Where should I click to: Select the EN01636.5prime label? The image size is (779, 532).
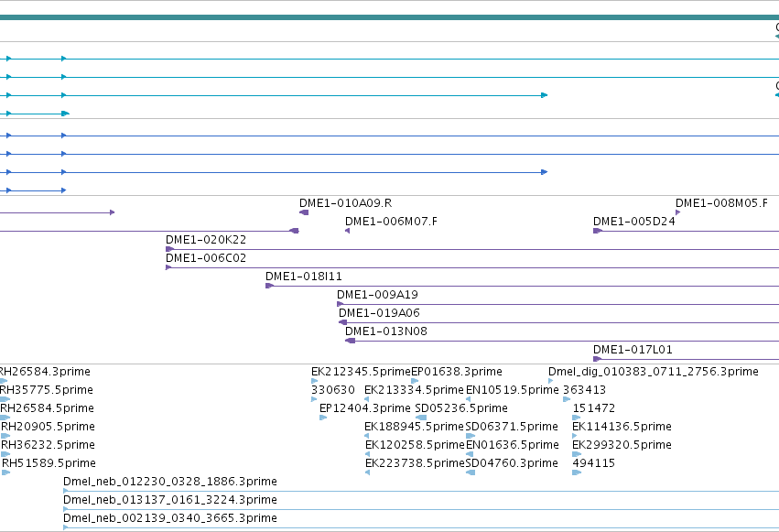coord(513,445)
